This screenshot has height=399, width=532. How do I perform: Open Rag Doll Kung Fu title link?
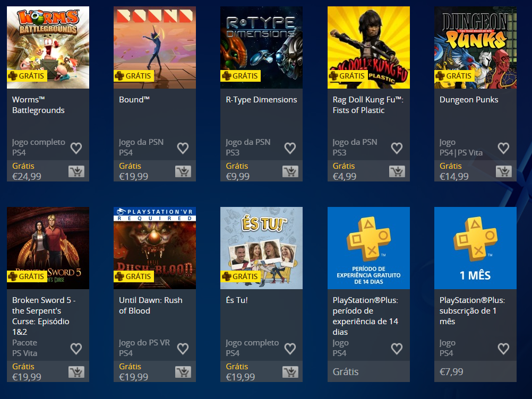pos(368,105)
